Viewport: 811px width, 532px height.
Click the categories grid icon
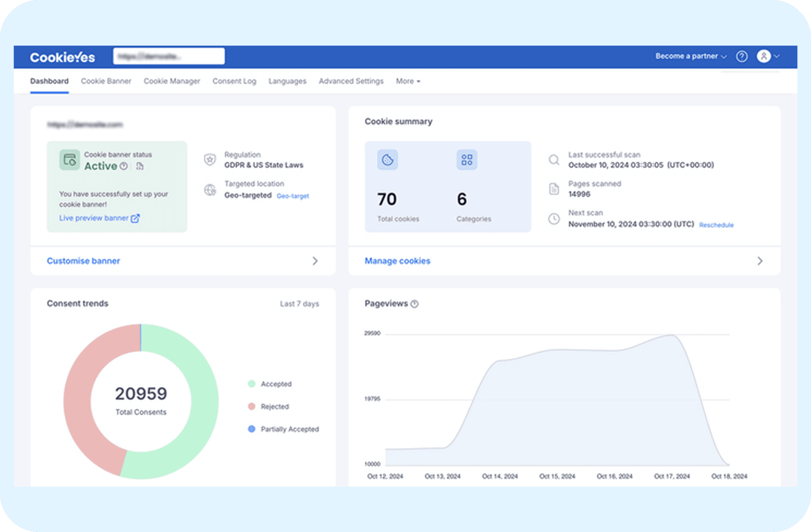click(467, 159)
